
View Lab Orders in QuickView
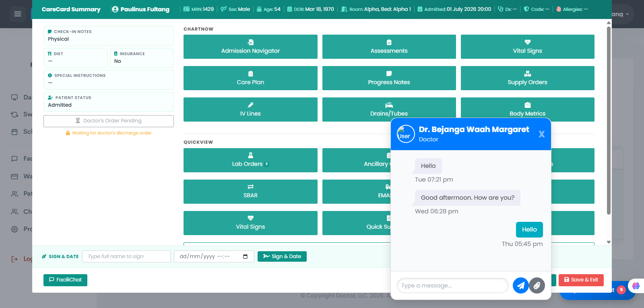[250, 160]
